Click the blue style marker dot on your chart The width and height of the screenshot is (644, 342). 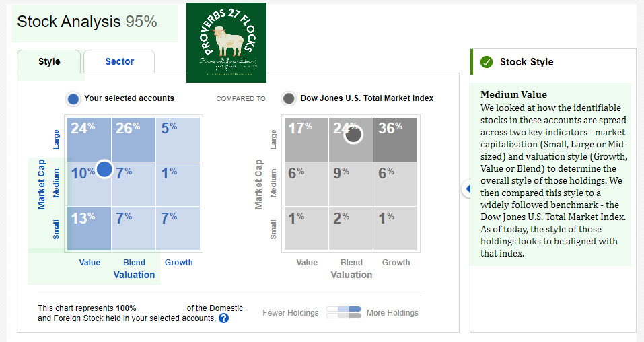pyautogui.click(x=104, y=169)
